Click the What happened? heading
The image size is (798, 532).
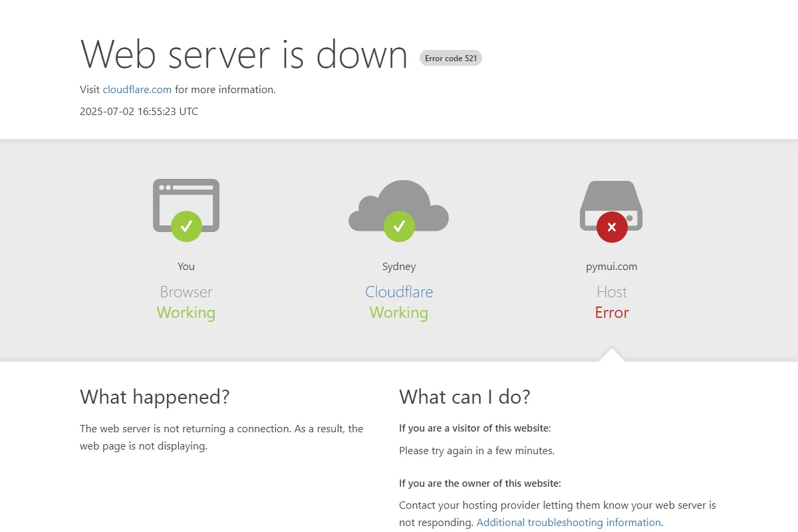[155, 397]
